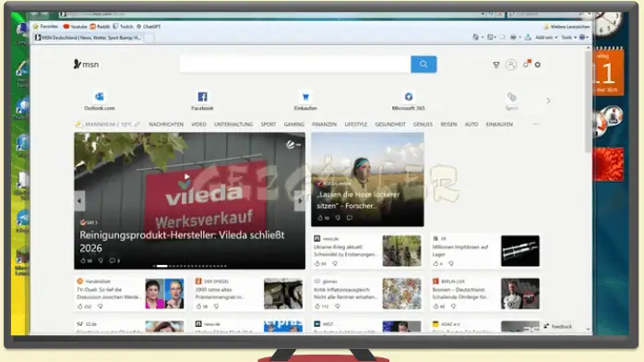Edit the weather location with pencil icon
Image resolution: width=644 pixels, height=362 pixels.
click(x=137, y=124)
